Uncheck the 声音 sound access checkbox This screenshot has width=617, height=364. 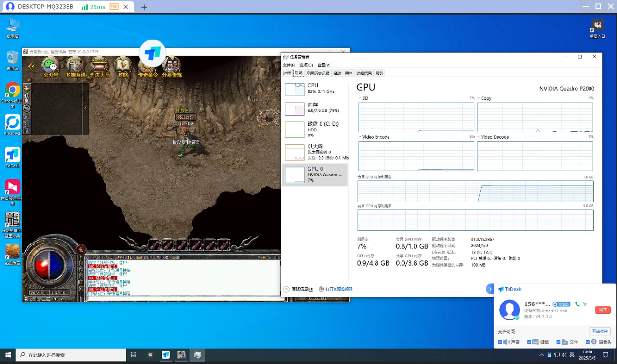click(x=501, y=342)
